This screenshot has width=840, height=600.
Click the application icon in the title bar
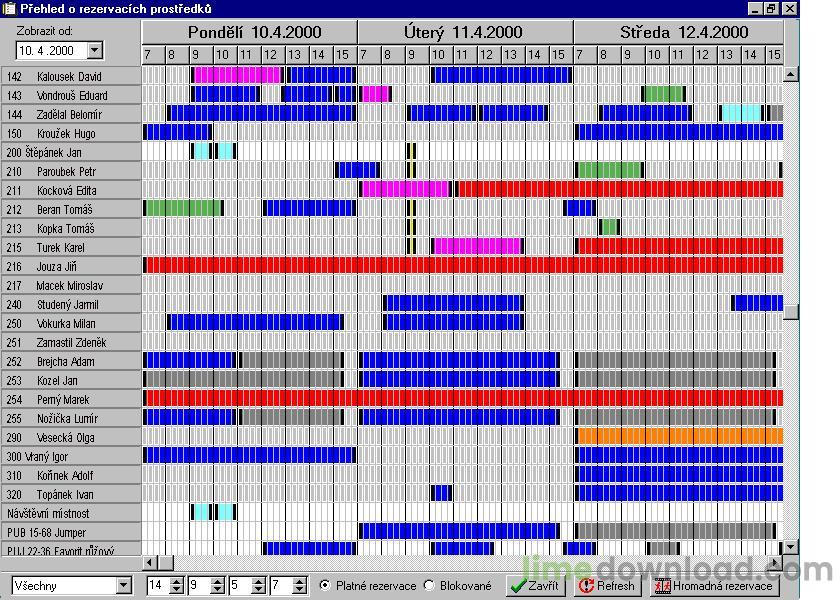click(x=9, y=9)
